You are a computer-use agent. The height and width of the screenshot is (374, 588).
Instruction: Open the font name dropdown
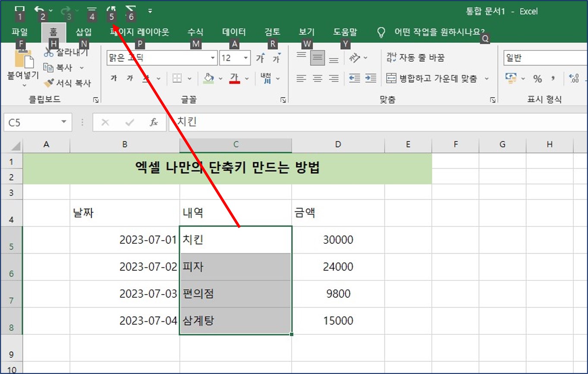pos(213,57)
